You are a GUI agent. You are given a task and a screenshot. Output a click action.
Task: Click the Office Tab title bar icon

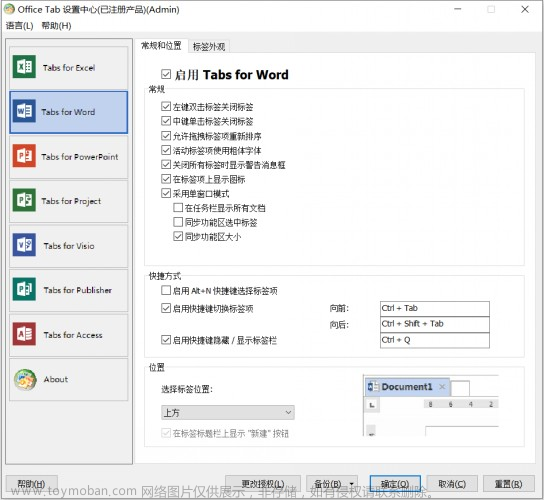click(x=9, y=9)
